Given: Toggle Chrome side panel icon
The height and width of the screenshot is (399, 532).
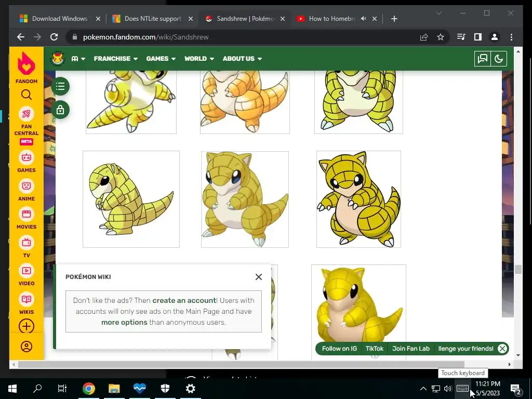Looking at the screenshot, I should point(478,37).
